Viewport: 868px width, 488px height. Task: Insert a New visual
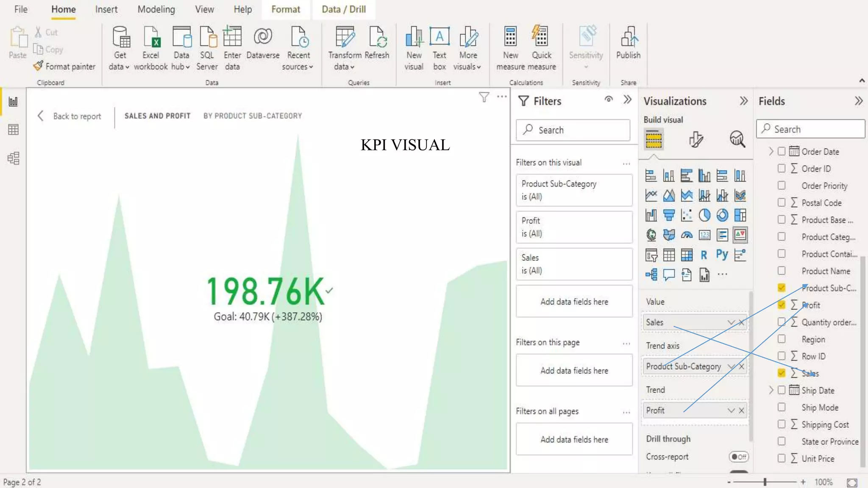pyautogui.click(x=414, y=47)
